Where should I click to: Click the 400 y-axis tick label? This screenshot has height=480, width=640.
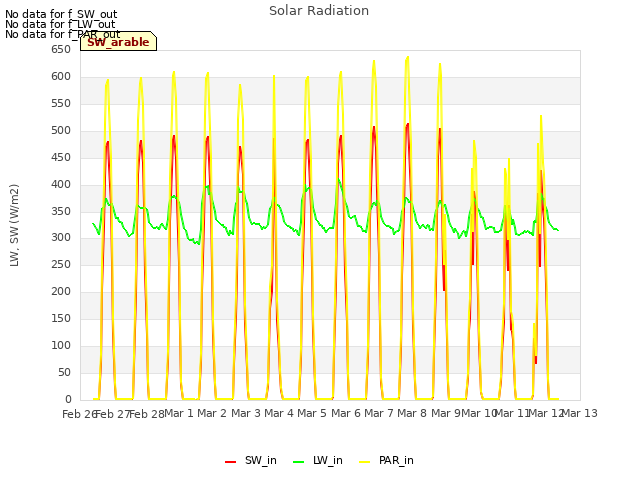coord(61,184)
